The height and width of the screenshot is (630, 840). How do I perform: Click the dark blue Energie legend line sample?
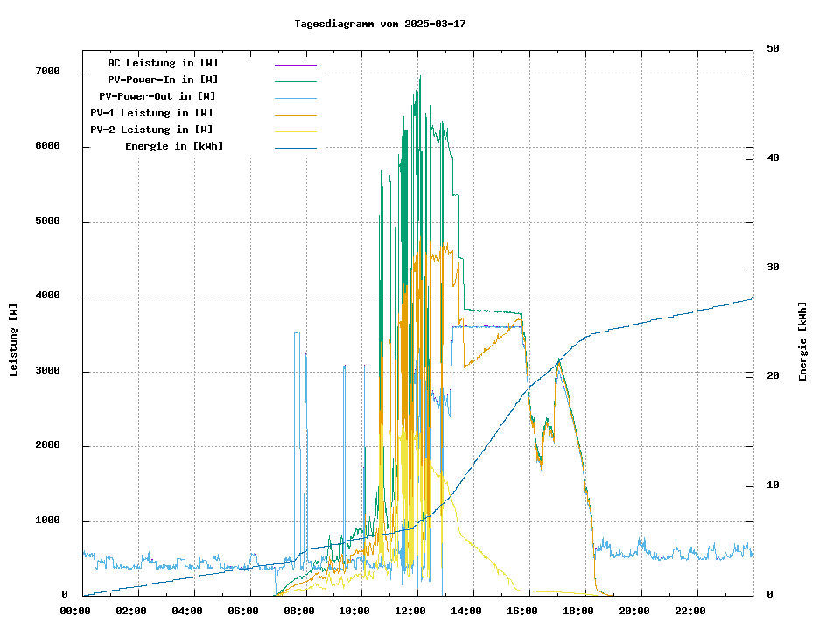(x=295, y=148)
